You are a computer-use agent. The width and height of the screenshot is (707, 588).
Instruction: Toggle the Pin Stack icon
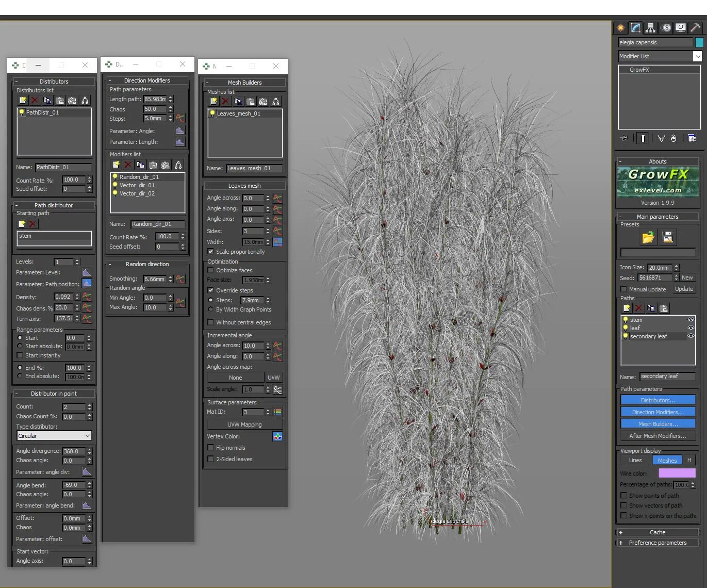click(624, 138)
